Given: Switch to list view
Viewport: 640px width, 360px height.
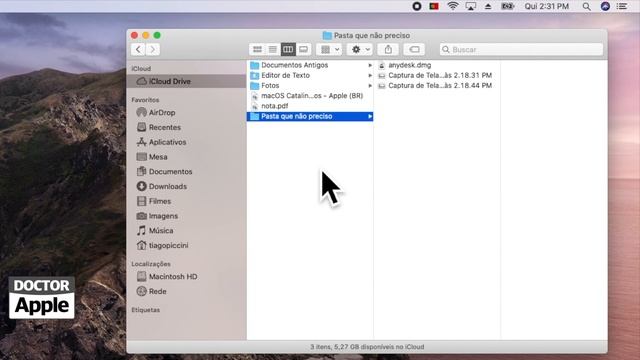Looking at the screenshot, I should pos(273,49).
